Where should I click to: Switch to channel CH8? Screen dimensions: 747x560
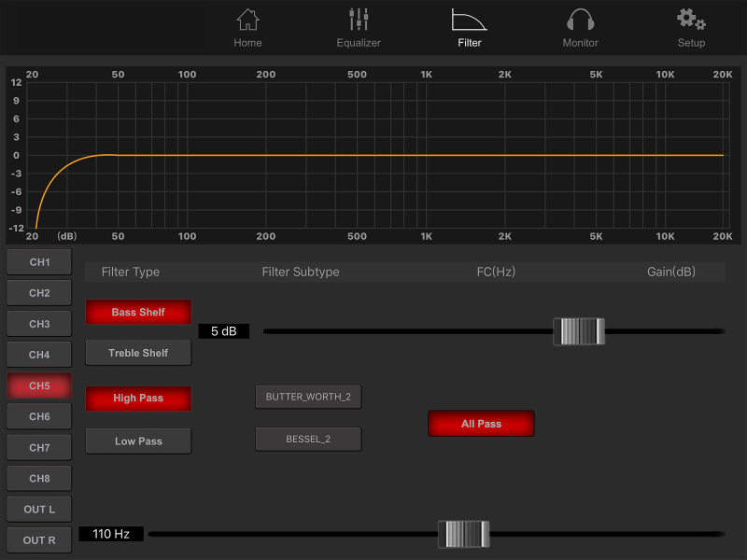(x=39, y=479)
